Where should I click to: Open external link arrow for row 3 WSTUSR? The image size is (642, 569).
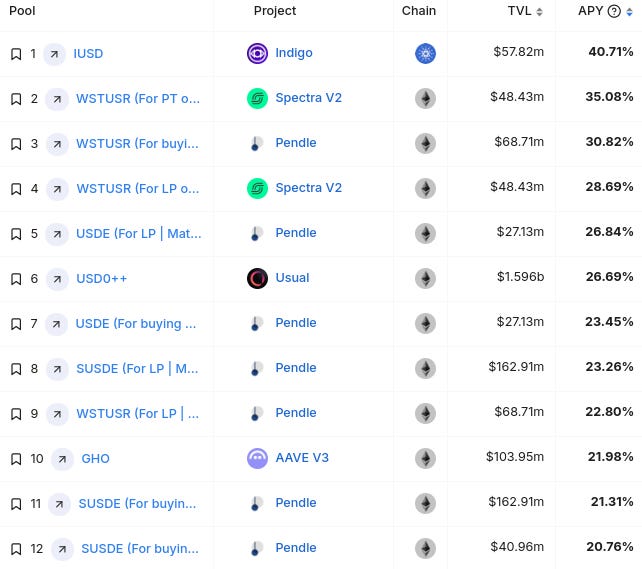tap(57, 144)
